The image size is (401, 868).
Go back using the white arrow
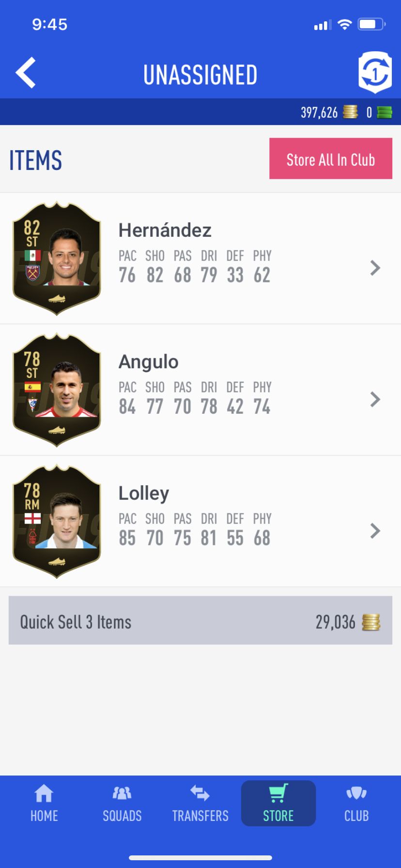tap(26, 73)
